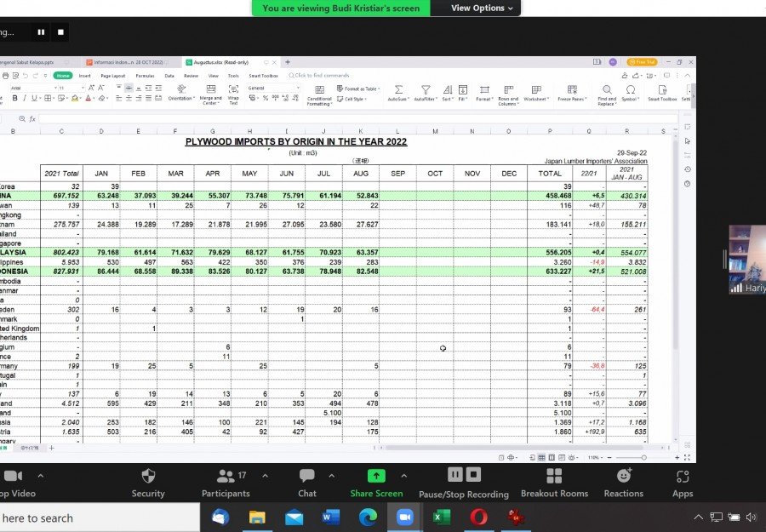Open the Review ribbon tab
Image resolution: width=766 pixels, height=532 pixels.
[x=191, y=76]
